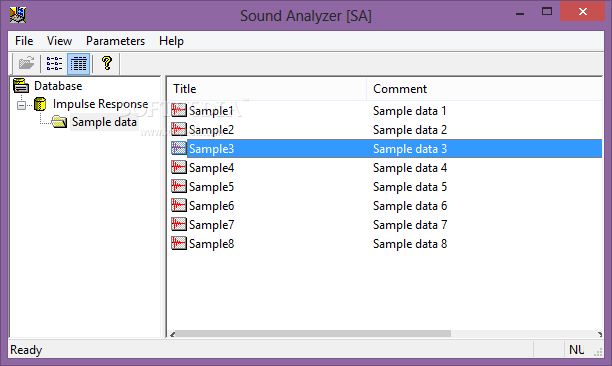Click the Sound Analyzer app icon in title bar
The width and height of the screenshot is (612, 366).
(x=18, y=15)
